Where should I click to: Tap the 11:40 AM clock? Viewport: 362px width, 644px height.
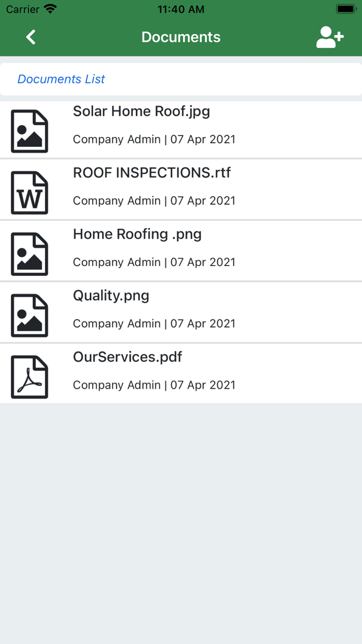coord(181,9)
